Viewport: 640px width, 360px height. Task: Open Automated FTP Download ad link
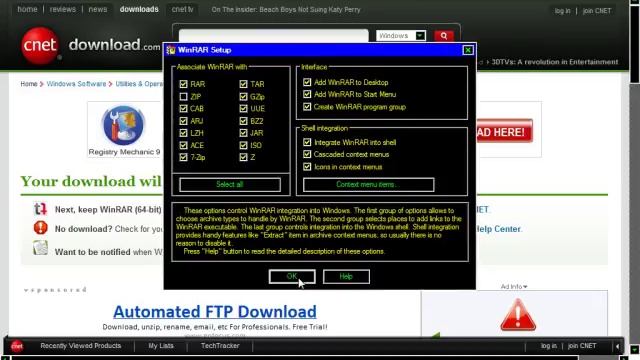click(215, 312)
